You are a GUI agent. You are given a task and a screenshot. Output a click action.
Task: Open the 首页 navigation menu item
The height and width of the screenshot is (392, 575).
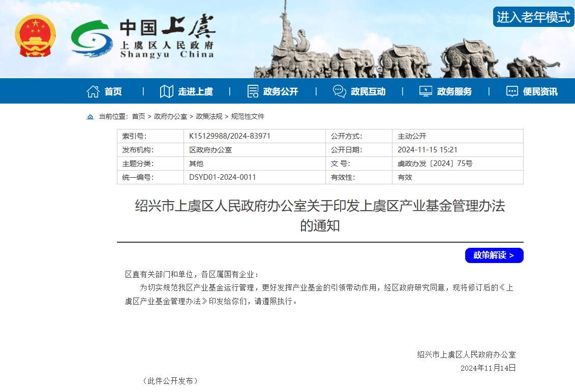click(x=113, y=92)
